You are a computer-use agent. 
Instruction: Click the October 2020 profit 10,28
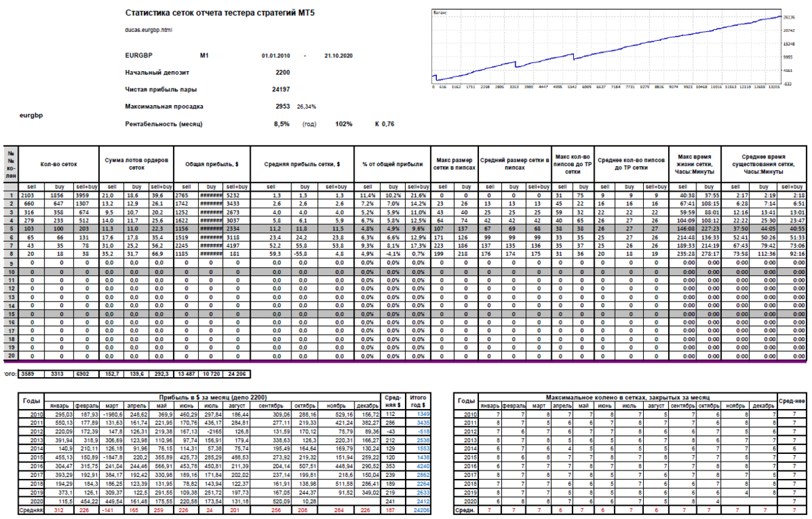coord(307,501)
